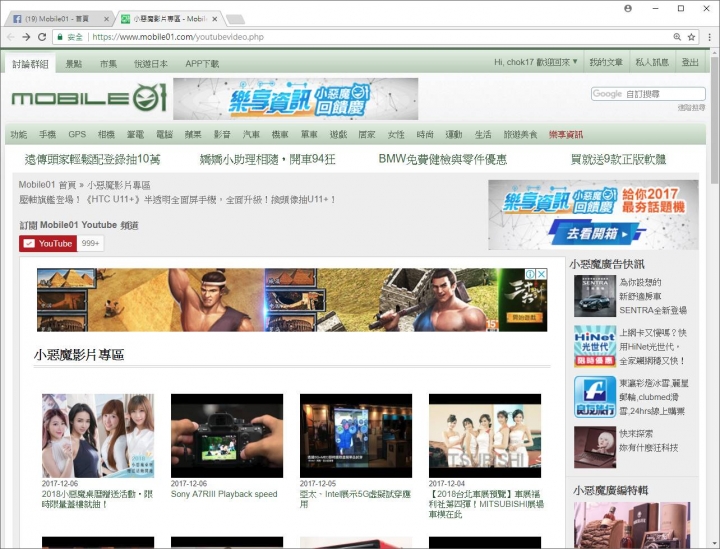The width and height of the screenshot is (720, 549).
Task: Open the 相機 category menu
Action: coord(106,134)
